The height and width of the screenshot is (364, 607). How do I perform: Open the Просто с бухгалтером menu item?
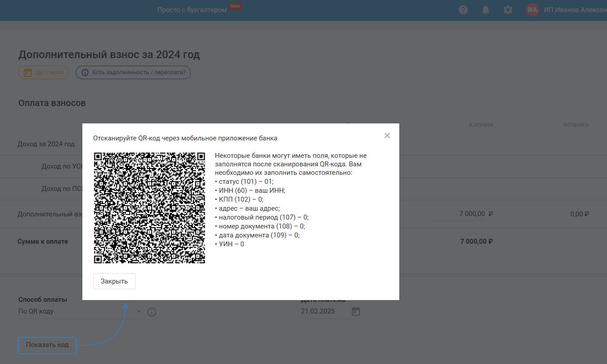(x=192, y=10)
